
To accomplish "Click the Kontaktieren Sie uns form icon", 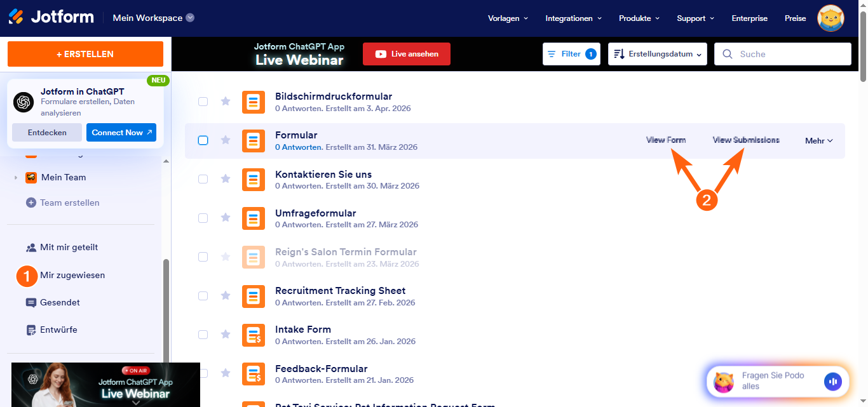I will point(254,180).
